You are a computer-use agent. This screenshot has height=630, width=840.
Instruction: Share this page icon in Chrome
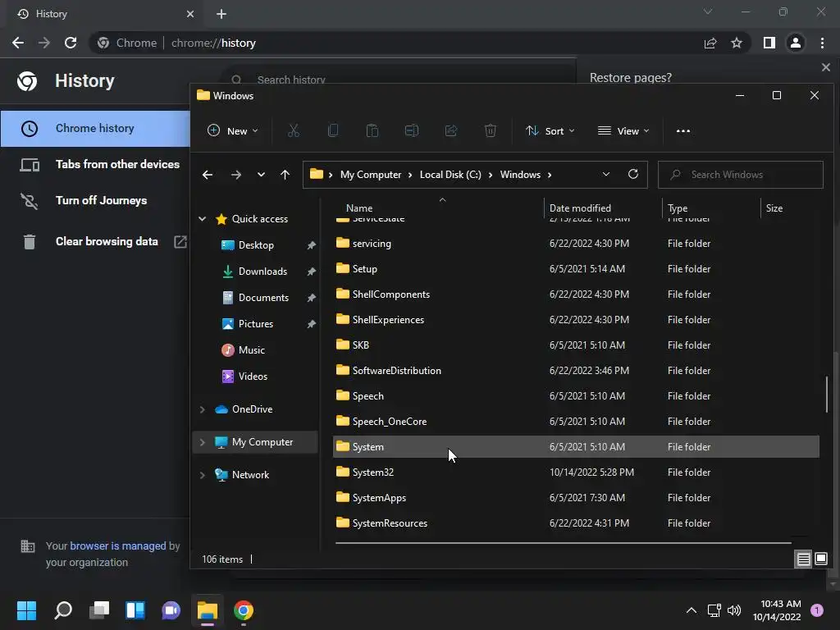click(x=710, y=43)
